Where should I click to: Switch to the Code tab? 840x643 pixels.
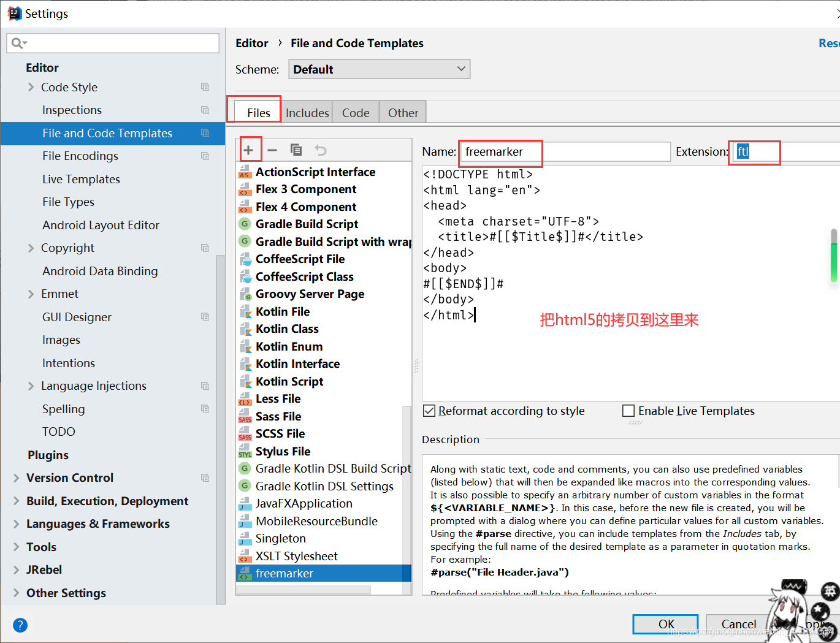356,113
